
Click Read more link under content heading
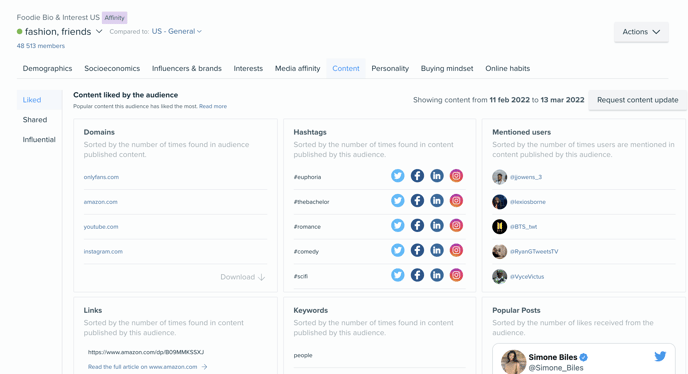213,106
